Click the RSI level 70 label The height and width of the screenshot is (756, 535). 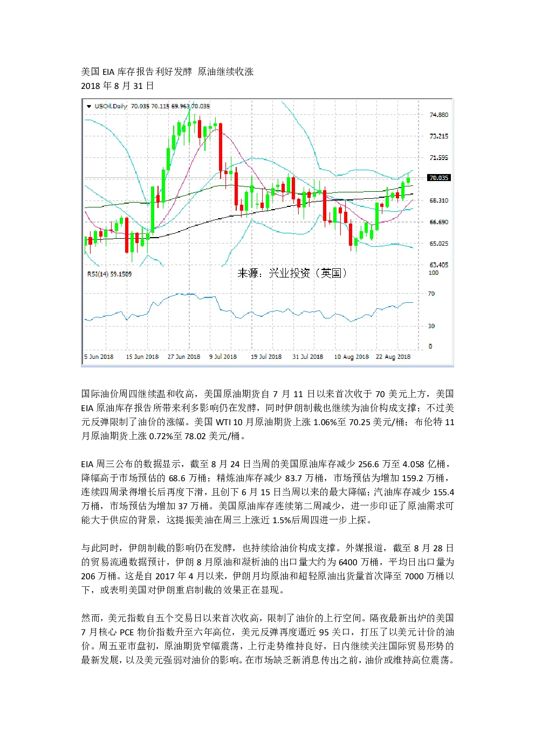click(x=431, y=294)
